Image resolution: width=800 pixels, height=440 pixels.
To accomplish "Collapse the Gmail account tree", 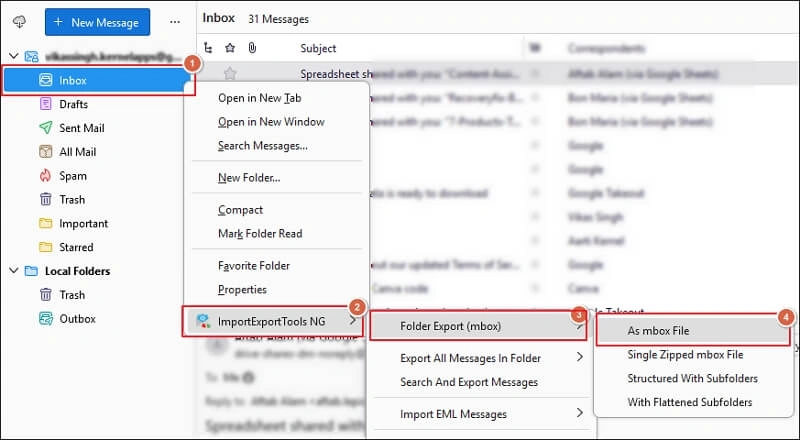I will (x=14, y=56).
